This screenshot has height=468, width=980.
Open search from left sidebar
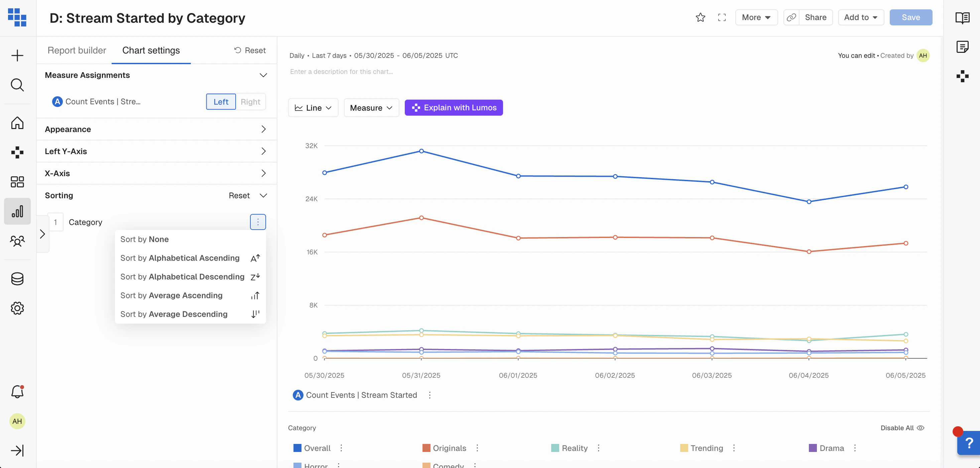(17, 85)
